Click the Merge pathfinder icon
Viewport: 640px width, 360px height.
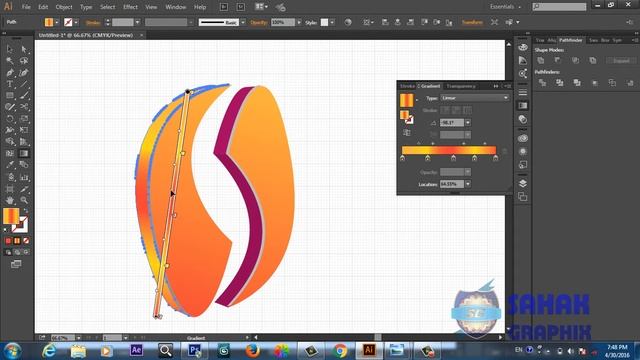click(x=577, y=83)
